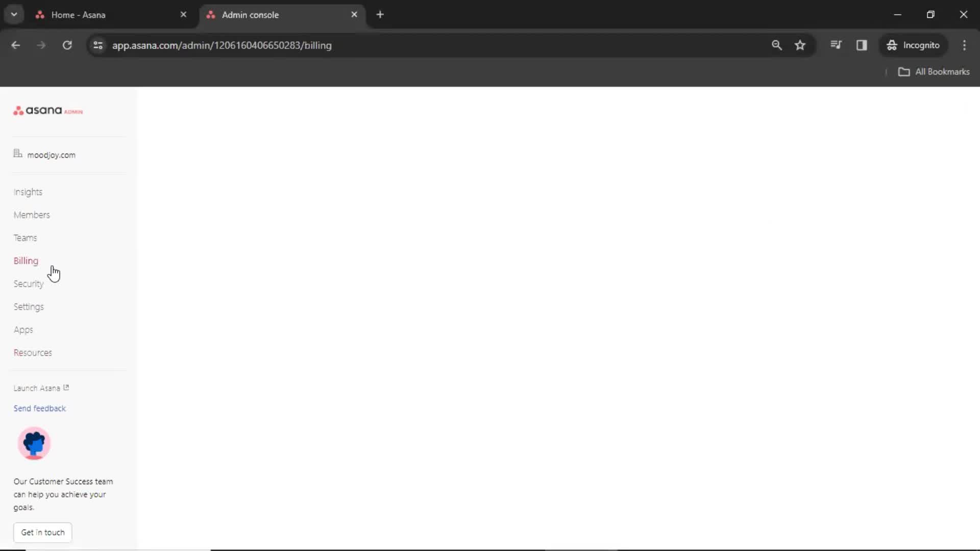Open the Launch Asana external link icon

(x=66, y=388)
